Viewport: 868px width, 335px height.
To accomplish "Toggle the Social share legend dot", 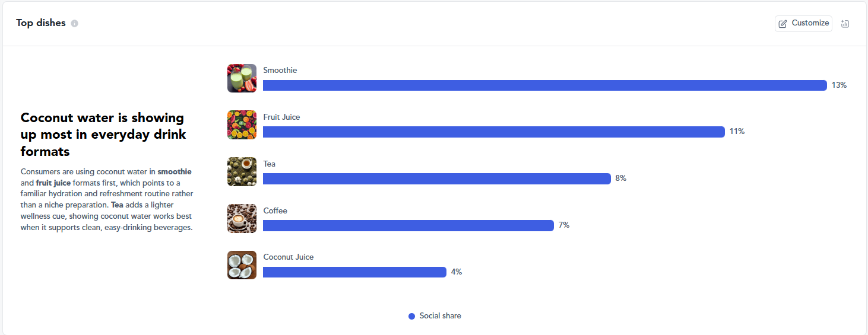I will point(411,316).
